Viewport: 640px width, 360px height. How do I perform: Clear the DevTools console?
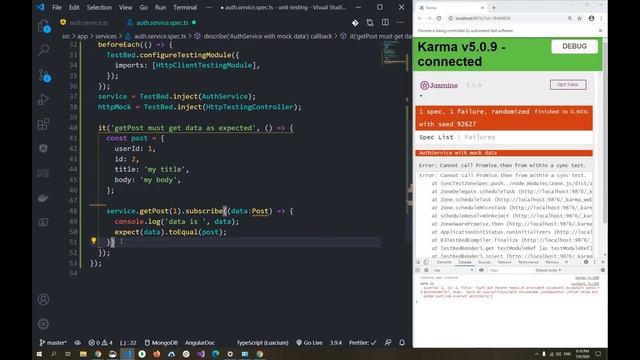pos(426,270)
